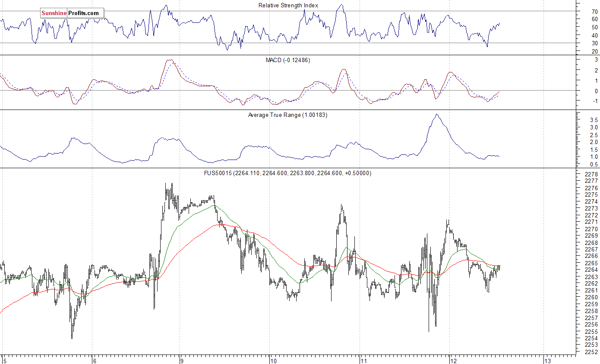This screenshot has width=600, height=364.
Task: Select the Relative Strength Index panel title
Action: 288,5
